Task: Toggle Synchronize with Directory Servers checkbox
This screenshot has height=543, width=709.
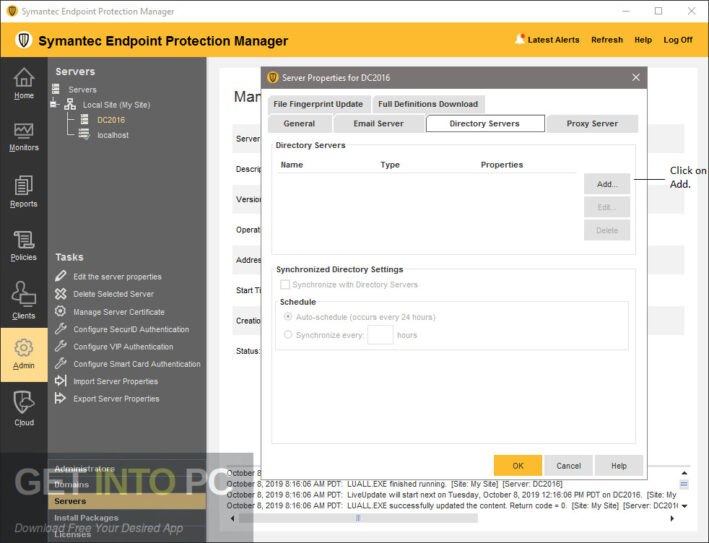Action: click(285, 284)
